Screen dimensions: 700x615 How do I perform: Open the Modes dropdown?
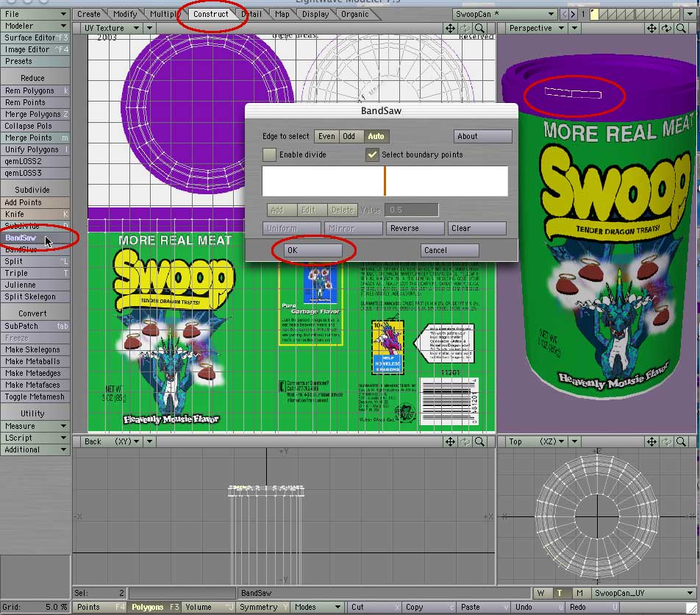(318, 607)
